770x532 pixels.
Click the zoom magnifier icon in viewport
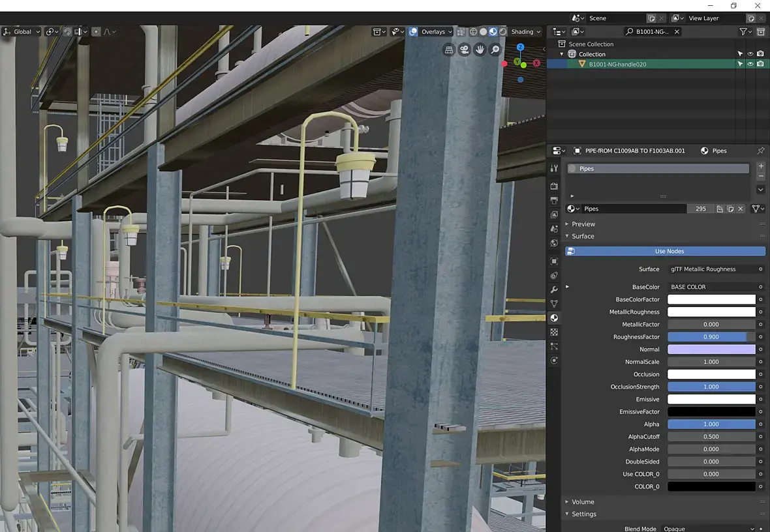495,50
